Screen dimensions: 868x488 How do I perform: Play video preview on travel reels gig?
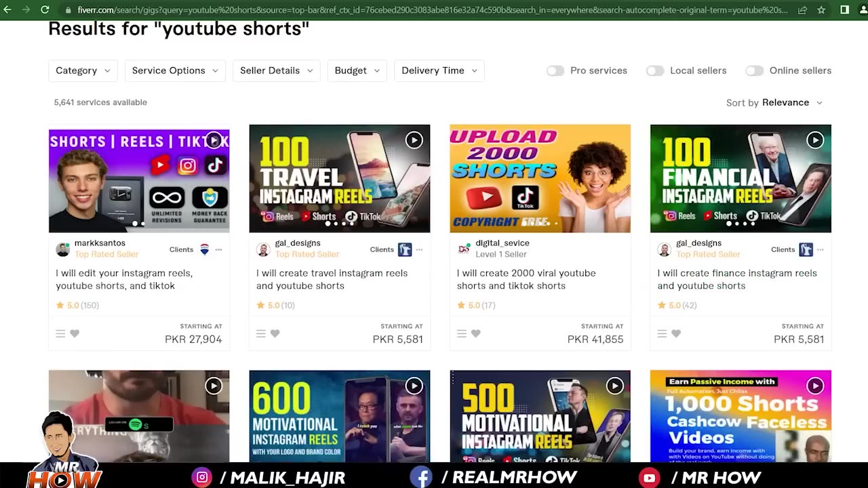414,140
